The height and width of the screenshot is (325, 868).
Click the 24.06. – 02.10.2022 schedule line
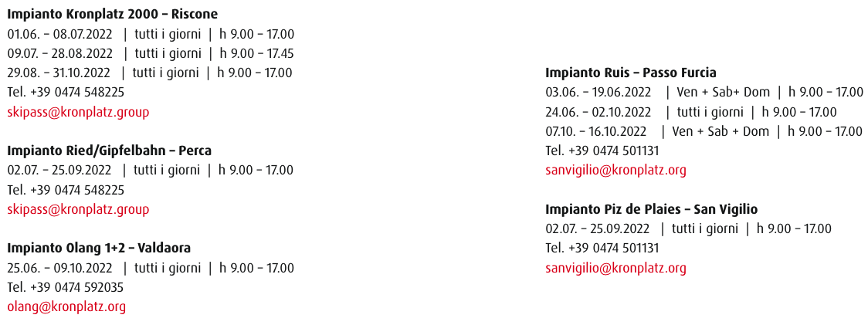691,112
